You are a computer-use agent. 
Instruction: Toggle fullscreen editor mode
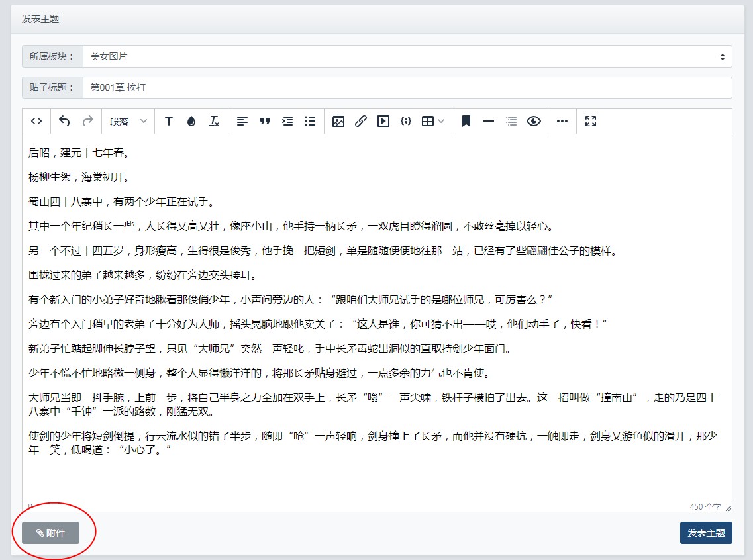[591, 121]
